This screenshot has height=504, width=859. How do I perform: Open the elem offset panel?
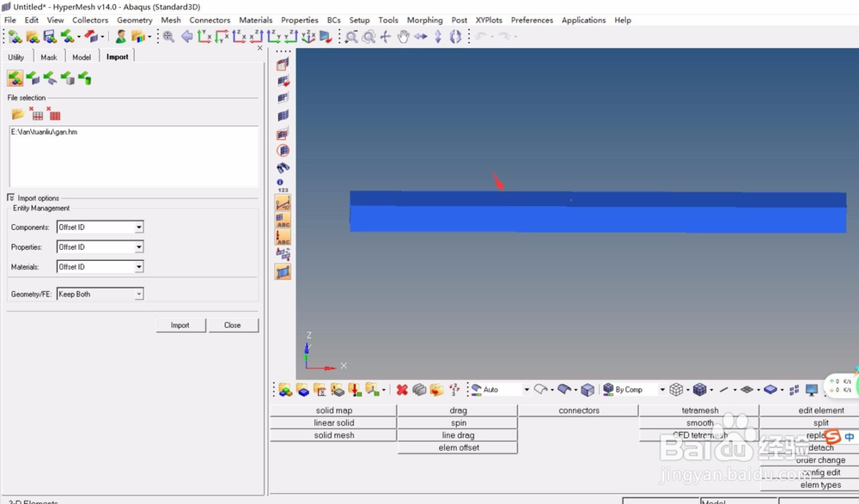[x=458, y=447]
